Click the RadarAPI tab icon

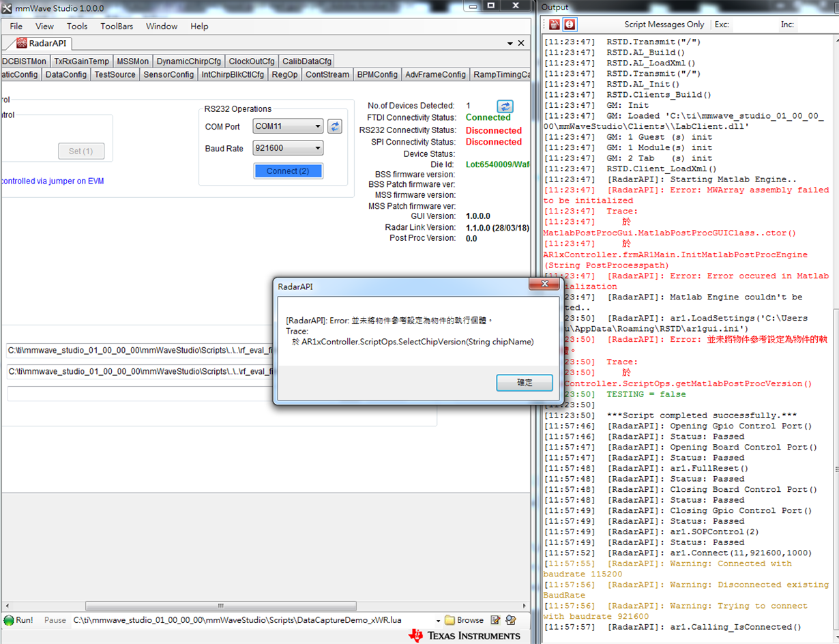[22, 43]
